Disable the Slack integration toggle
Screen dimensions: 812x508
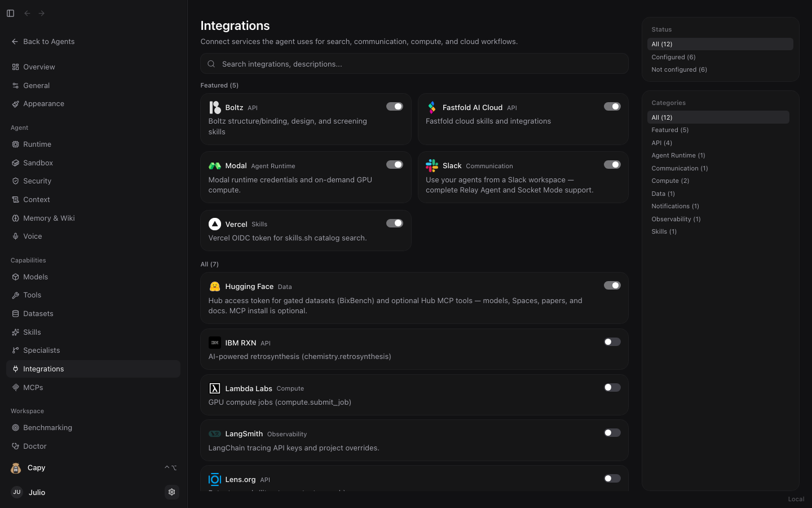[x=612, y=165]
